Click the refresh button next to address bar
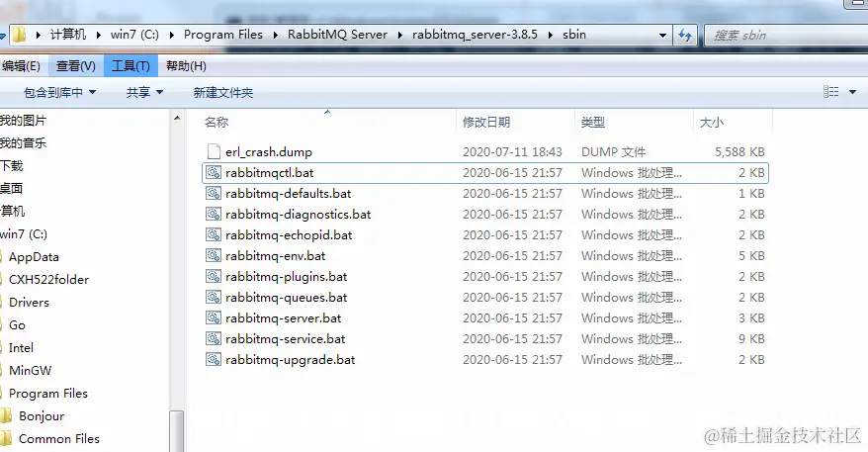The height and width of the screenshot is (452, 868). (685, 36)
